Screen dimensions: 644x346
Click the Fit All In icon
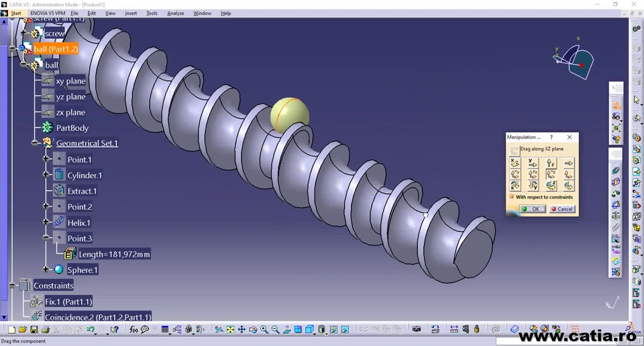[230, 329]
